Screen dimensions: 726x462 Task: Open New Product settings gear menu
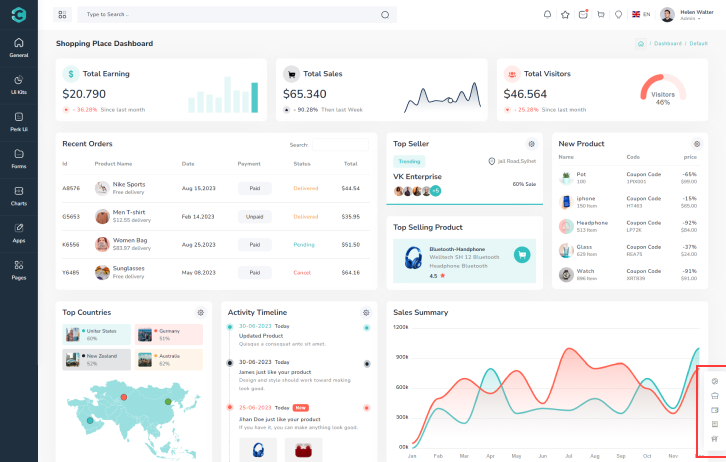(x=697, y=144)
